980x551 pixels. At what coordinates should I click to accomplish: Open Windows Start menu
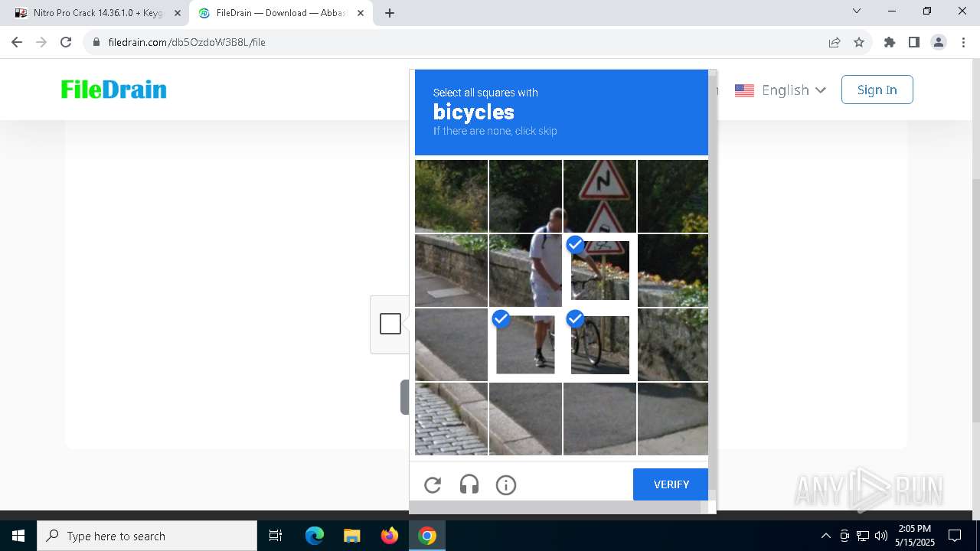click(18, 536)
